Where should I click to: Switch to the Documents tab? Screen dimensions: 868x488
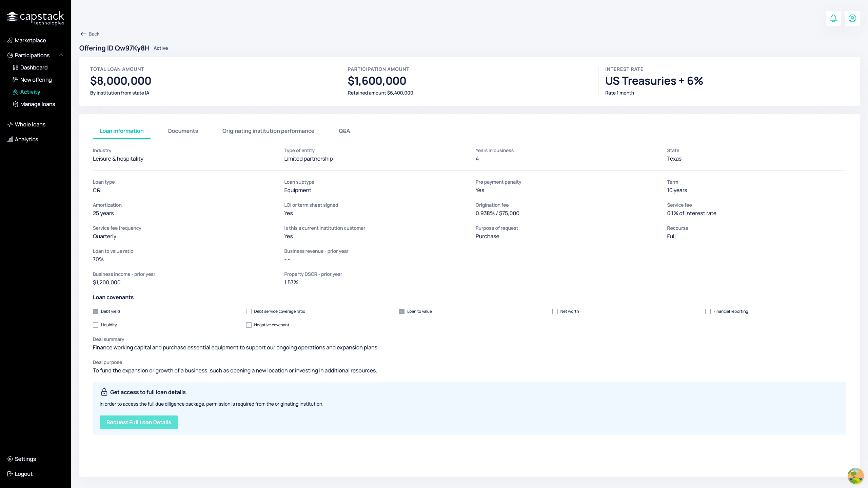click(183, 131)
